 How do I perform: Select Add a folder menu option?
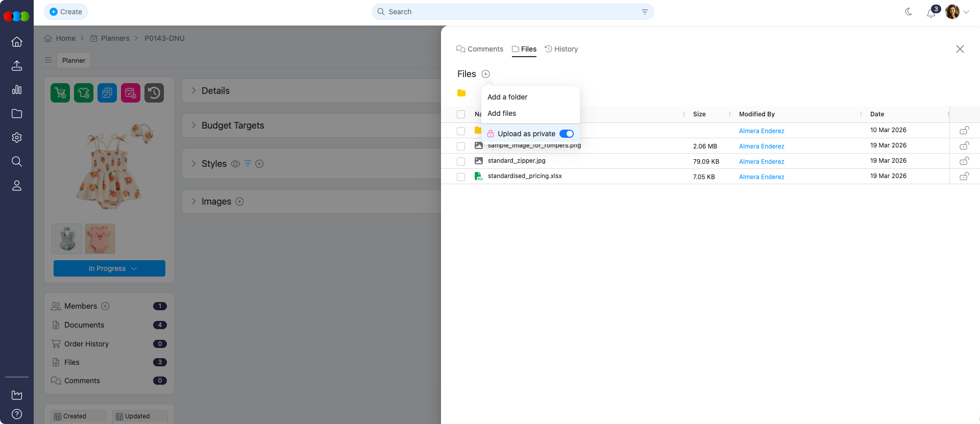click(x=507, y=97)
